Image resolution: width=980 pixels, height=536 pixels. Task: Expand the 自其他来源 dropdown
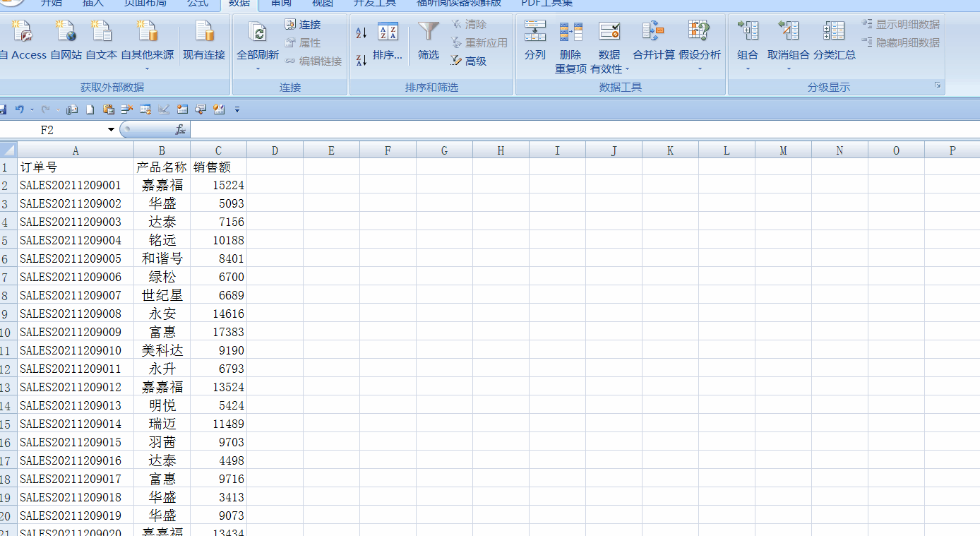(147, 69)
